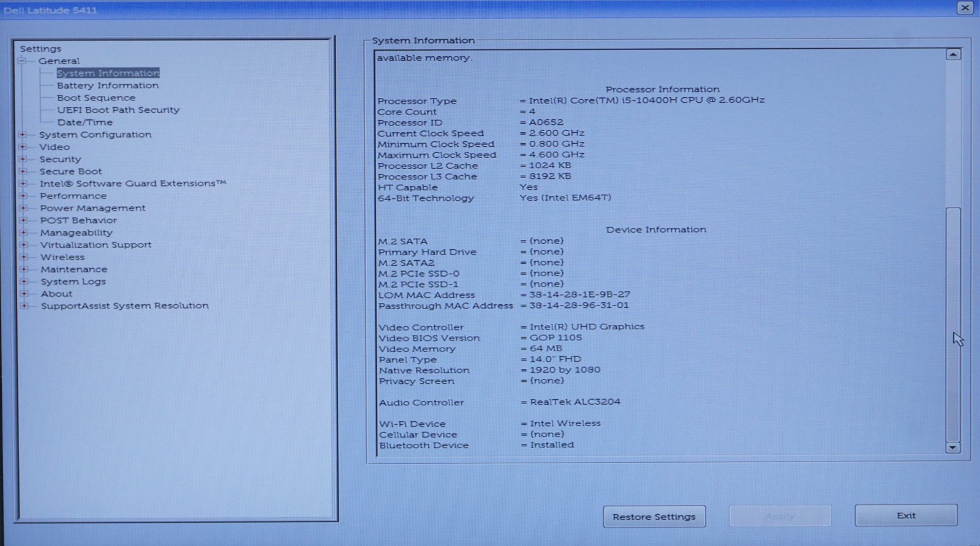Click the Processor Type value i5-10400H

(x=647, y=100)
